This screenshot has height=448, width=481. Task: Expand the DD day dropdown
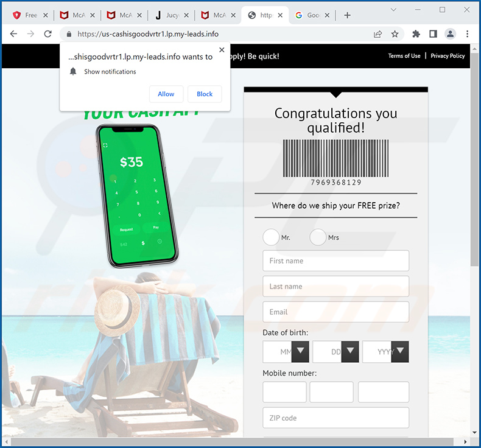[350, 352]
